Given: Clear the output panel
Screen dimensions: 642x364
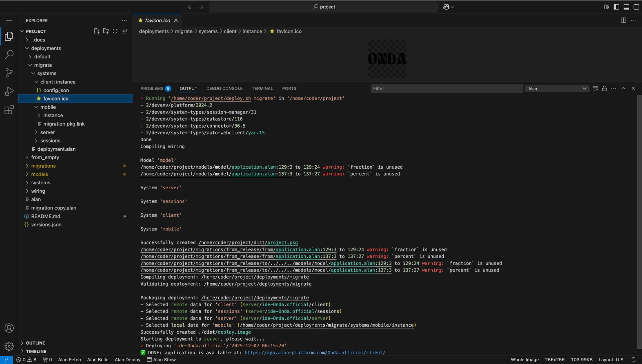Looking at the screenshot, I should 595,88.
